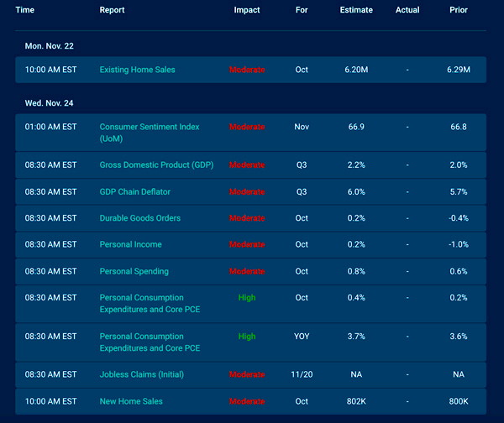The height and width of the screenshot is (423, 504).
Task: Click the Estimate column header
Action: [x=356, y=10]
